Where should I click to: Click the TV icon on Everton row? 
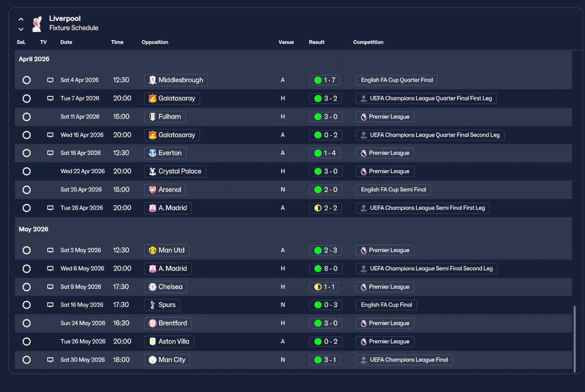50,153
